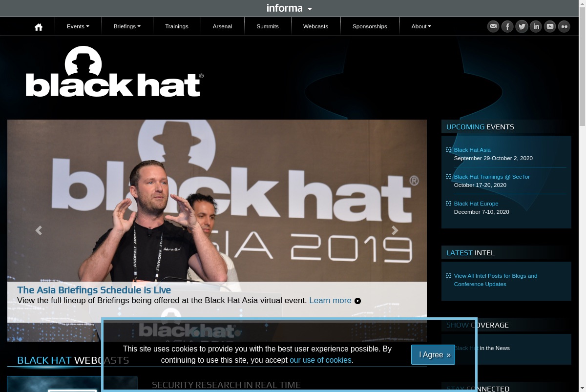Click bullet icon beside View All Intel Posts
586x392 pixels.
click(449, 276)
